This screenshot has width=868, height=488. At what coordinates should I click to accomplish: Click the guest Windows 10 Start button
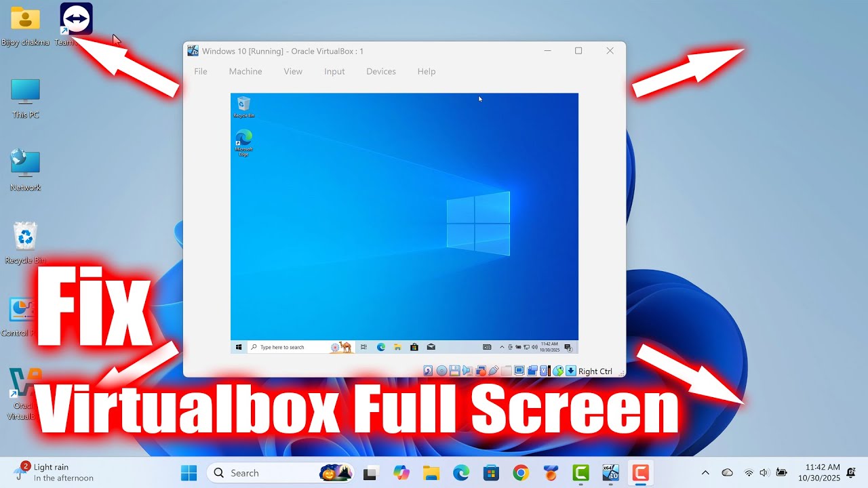pos(239,347)
